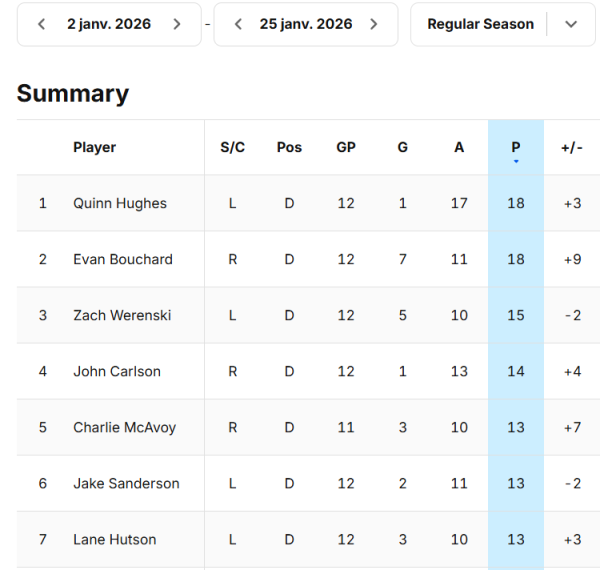Open the 25 janv. 2026 date picker
600x570 pixels.
coord(306,24)
